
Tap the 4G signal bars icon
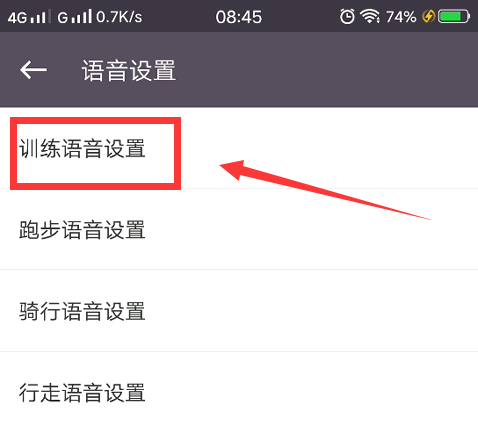tap(29, 17)
